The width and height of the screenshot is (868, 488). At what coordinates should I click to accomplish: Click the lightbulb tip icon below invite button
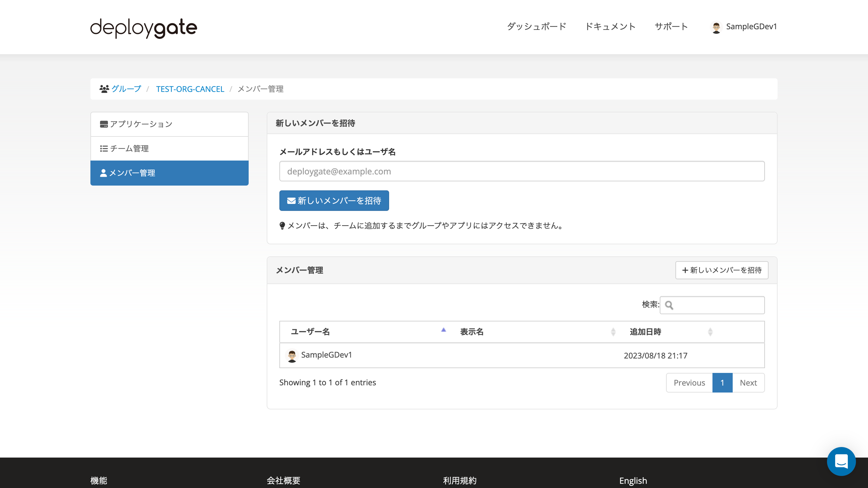click(x=282, y=226)
